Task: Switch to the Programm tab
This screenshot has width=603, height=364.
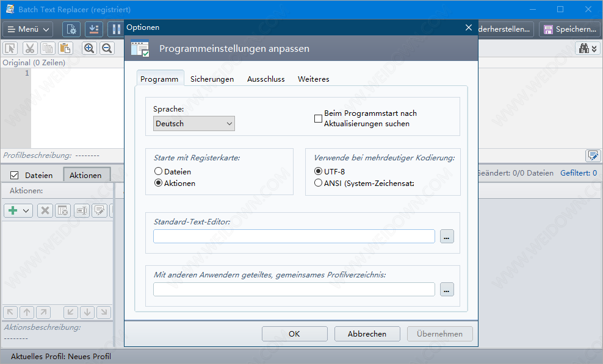Action: [x=159, y=79]
